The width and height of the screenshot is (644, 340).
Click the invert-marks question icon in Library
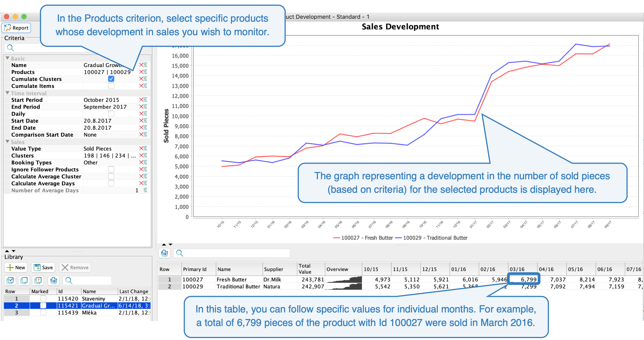38,280
